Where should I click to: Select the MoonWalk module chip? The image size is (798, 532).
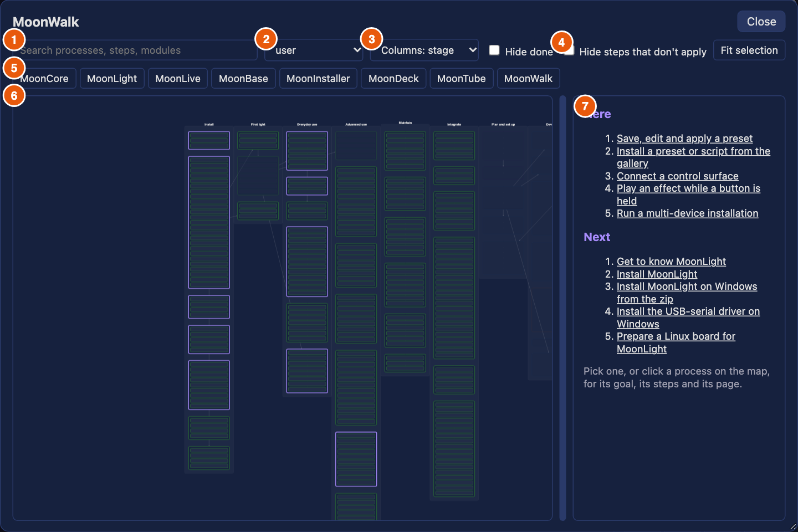[x=528, y=78]
